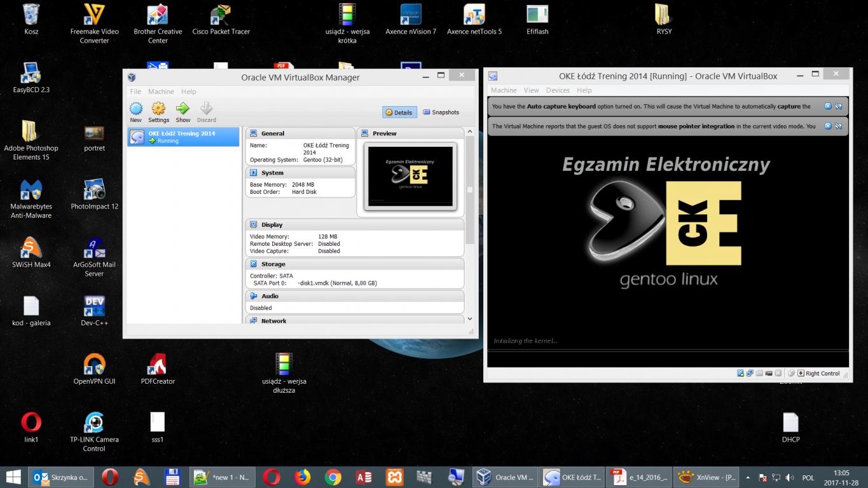Switch to the Snapshots view button
The width and height of the screenshot is (868, 488).
(441, 112)
